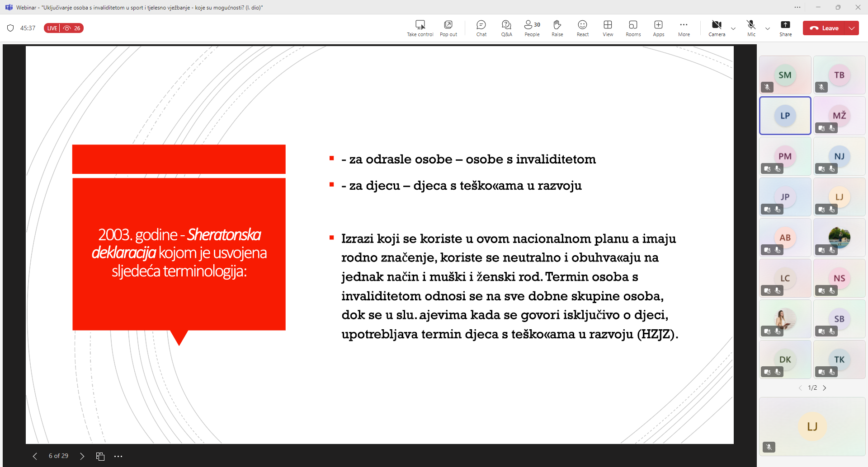The height and width of the screenshot is (467, 868).
Task: Expand Leave options arrow
Action: point(852,28)
